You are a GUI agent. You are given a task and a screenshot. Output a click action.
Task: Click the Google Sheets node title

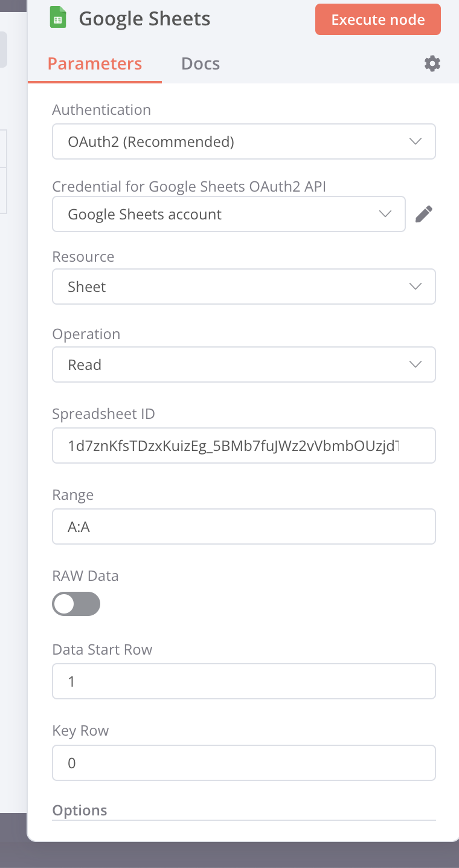tap(145, 19)
